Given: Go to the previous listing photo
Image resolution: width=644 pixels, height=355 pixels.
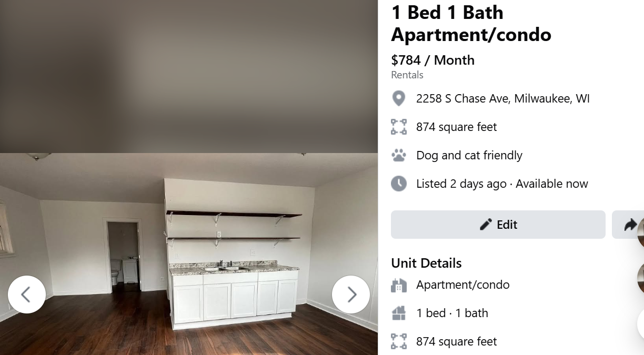Looking at the screenshot, I should click(x=27, y=295).
